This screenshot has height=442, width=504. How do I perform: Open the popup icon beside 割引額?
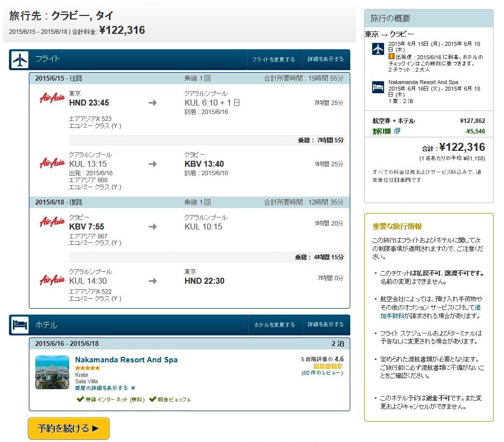click(x=397, y=131)
